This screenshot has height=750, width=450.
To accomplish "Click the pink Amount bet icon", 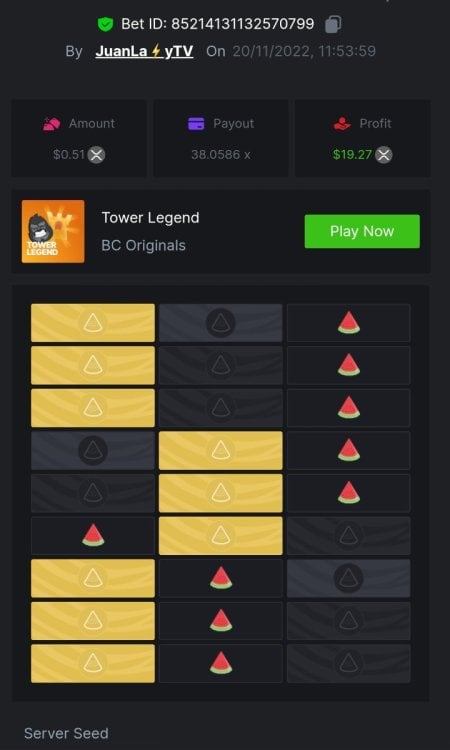I will [x=52, y=124].
